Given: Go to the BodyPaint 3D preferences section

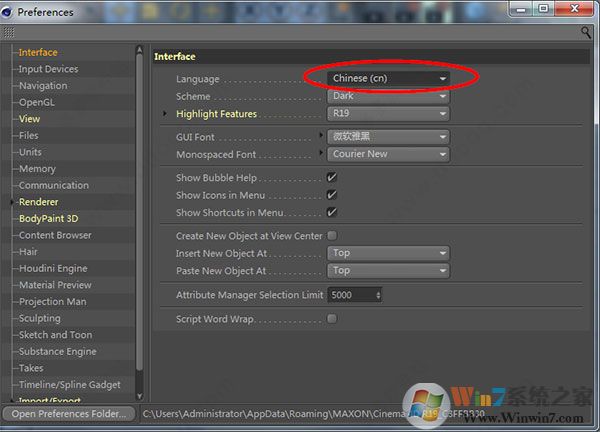Looking at the screenshot, I should pos(48,219).
